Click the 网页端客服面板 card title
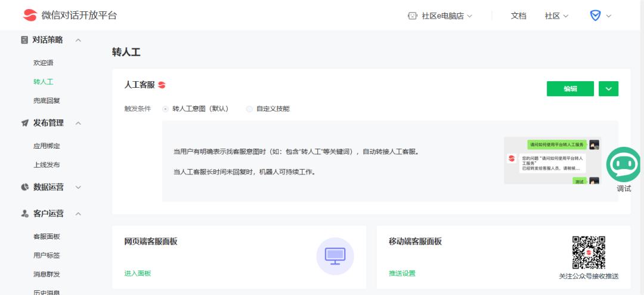The height and width of the screenshot is (295, 644). tap(151, 241)
